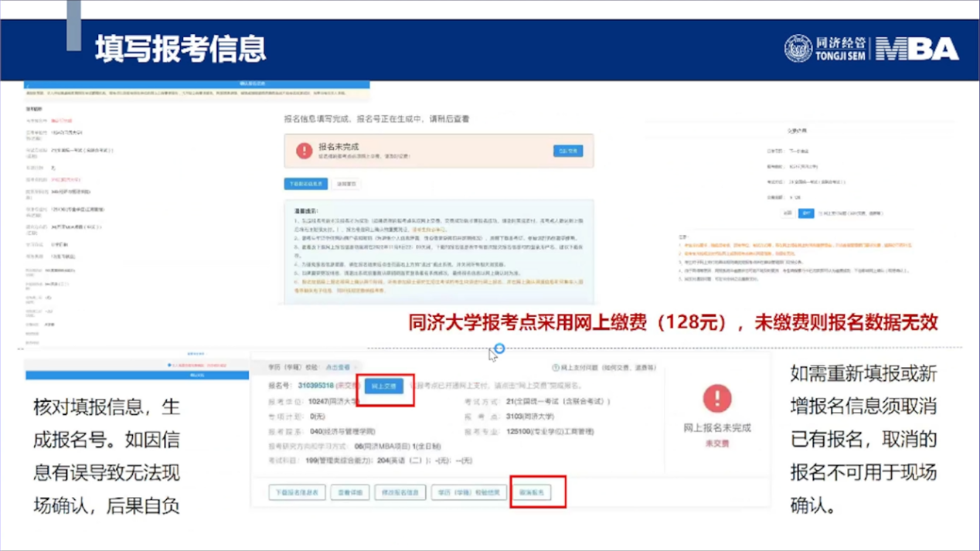Image resolution: width=980 pixels, height=551 pixels.
Task: Click the registration number 310395318
Action: pyautogui.click(x=315, y=386)
